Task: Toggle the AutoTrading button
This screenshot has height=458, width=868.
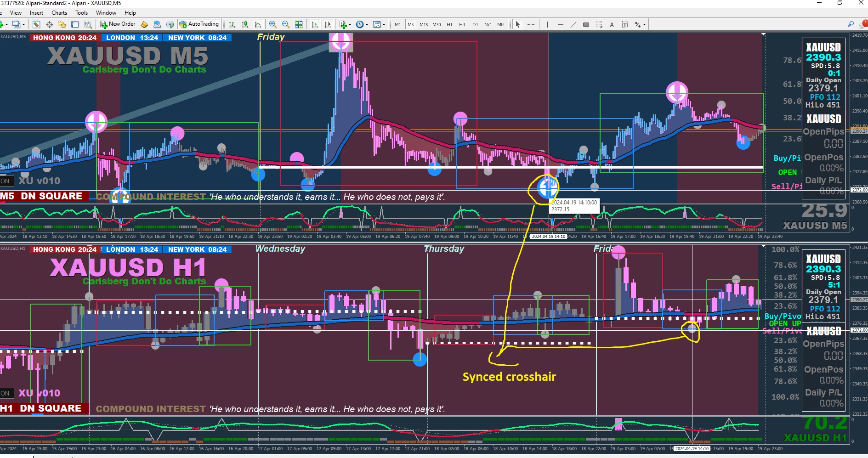Action: (199, 24)
